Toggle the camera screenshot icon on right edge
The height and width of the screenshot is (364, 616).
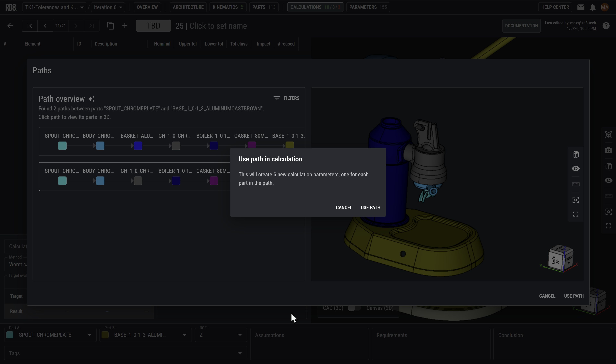pyautogui.click(x=608, y=150)
